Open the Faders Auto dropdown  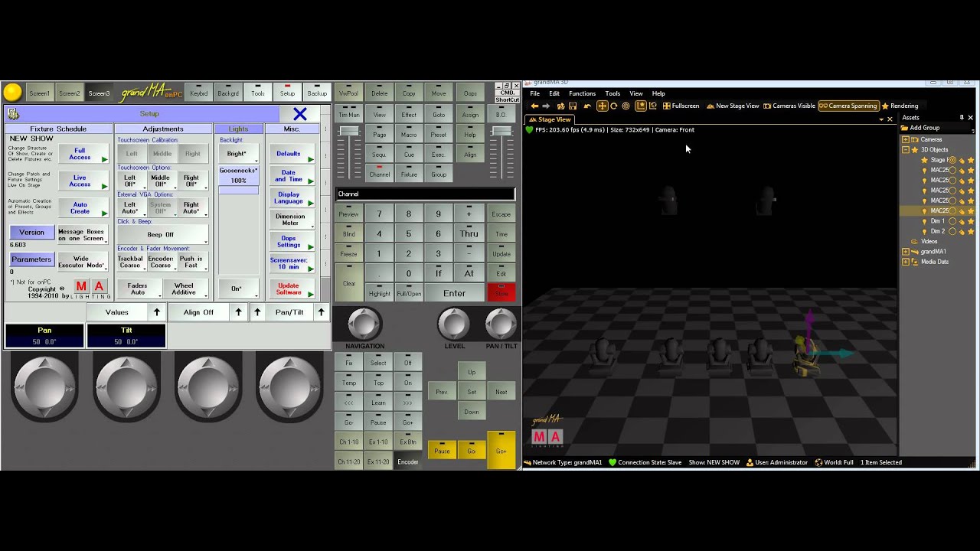(139, 289)
